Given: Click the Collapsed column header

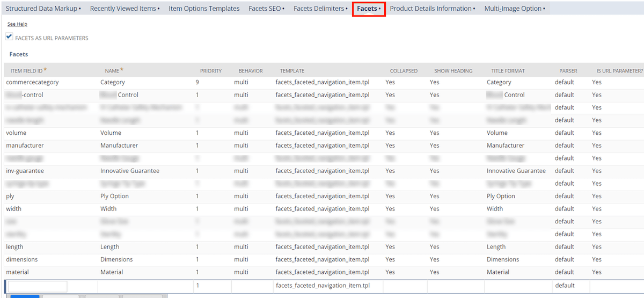Looking at the screenshot, I should 404,71.
